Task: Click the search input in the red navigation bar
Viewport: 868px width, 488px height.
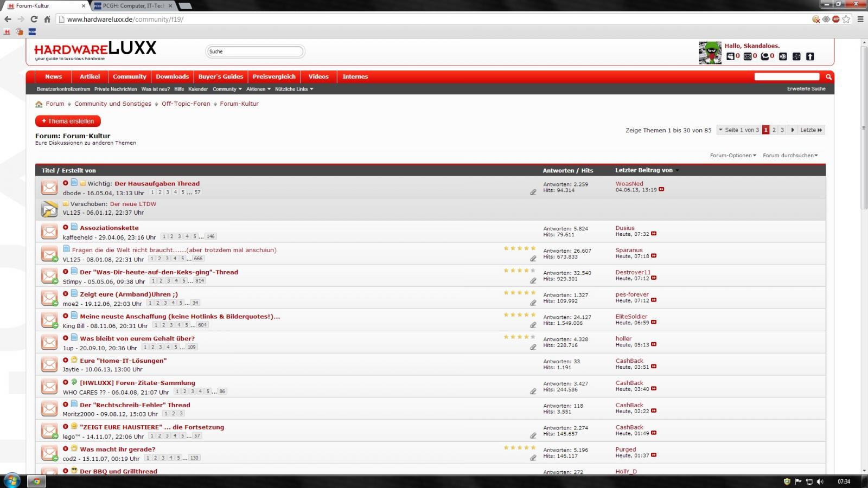Action: (787, 76)
